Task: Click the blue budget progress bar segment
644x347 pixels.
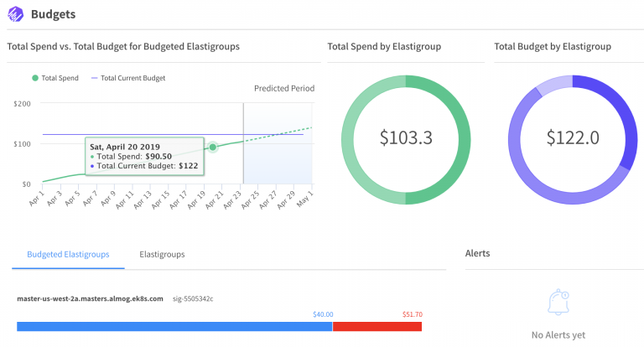Action: click(174, 325)
